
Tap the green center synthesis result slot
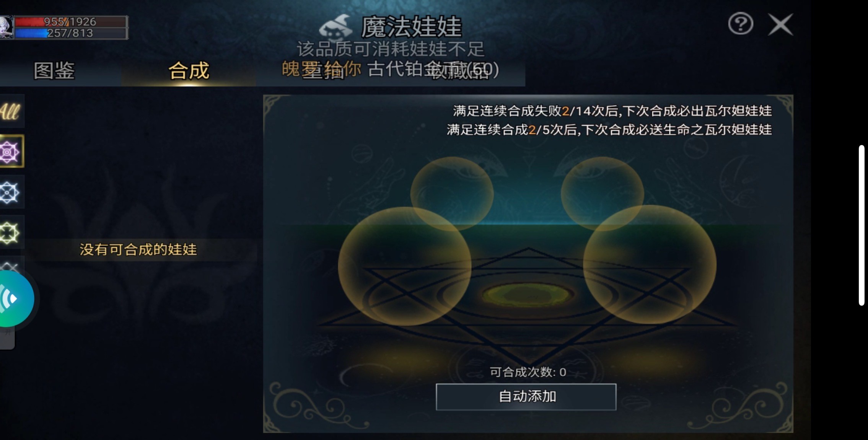click(528, 295)
